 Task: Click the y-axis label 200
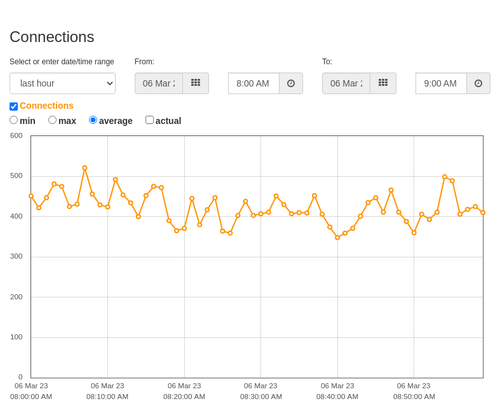[x=16, y=297]
